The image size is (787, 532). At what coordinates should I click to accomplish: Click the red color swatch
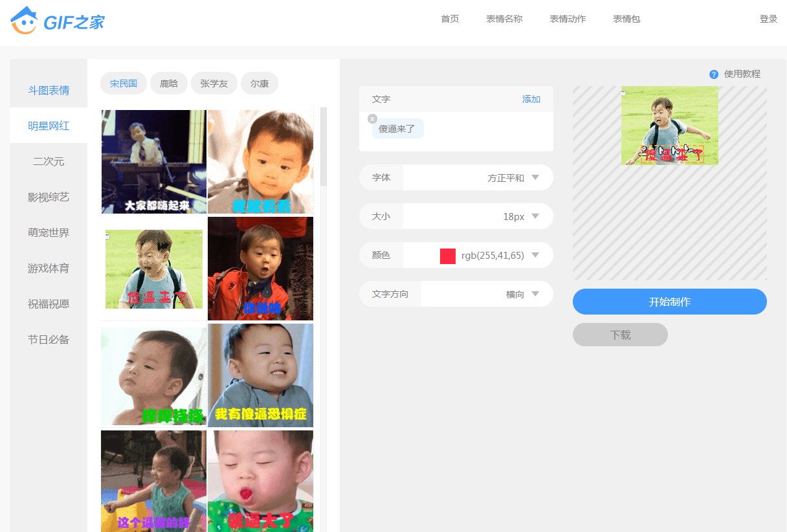(448, 256)
